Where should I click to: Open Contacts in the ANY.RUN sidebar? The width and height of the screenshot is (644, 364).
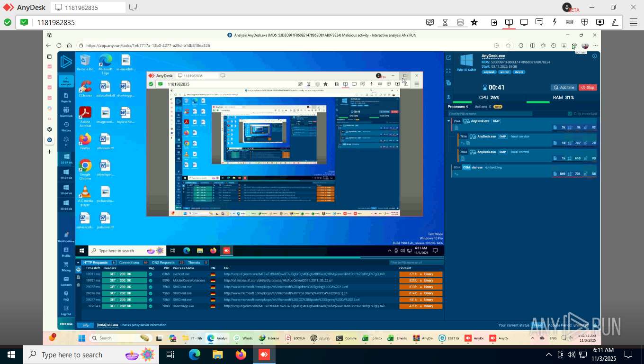[66, 281]
